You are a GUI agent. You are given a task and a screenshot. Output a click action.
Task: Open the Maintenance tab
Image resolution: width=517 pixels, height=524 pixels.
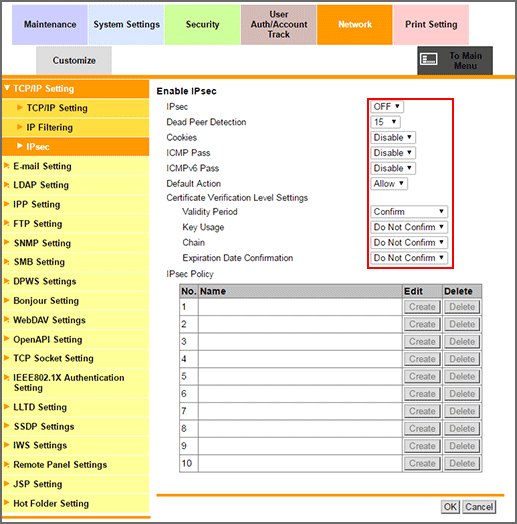pyautogui.click(x=50, y=25)
